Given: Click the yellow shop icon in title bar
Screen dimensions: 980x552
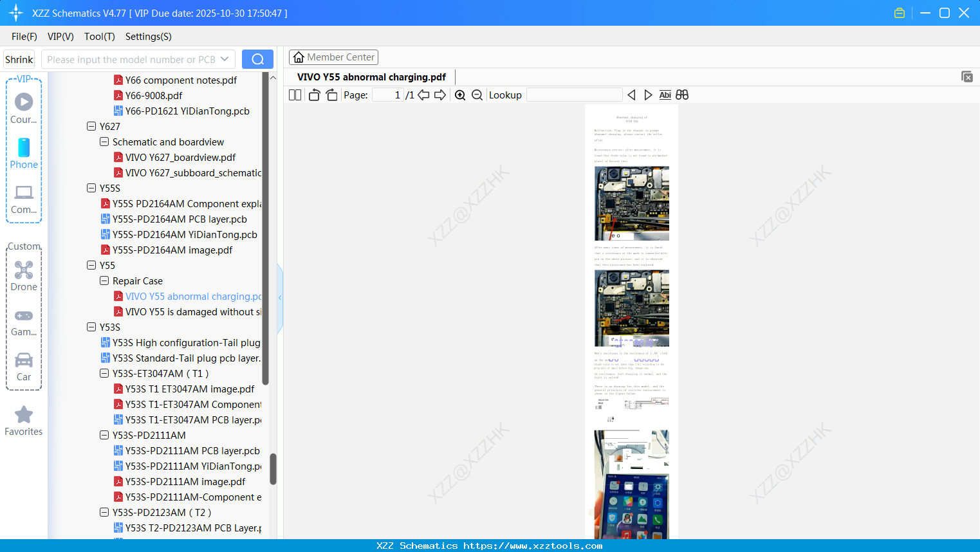Looking at the screenshot, I should (x=900, y=13).
